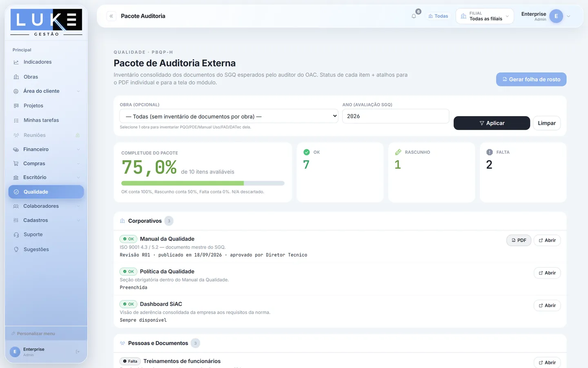Click the Pessoas e Documentos section icon
This screenshot has width=588, height=368.
click(122, 343)
